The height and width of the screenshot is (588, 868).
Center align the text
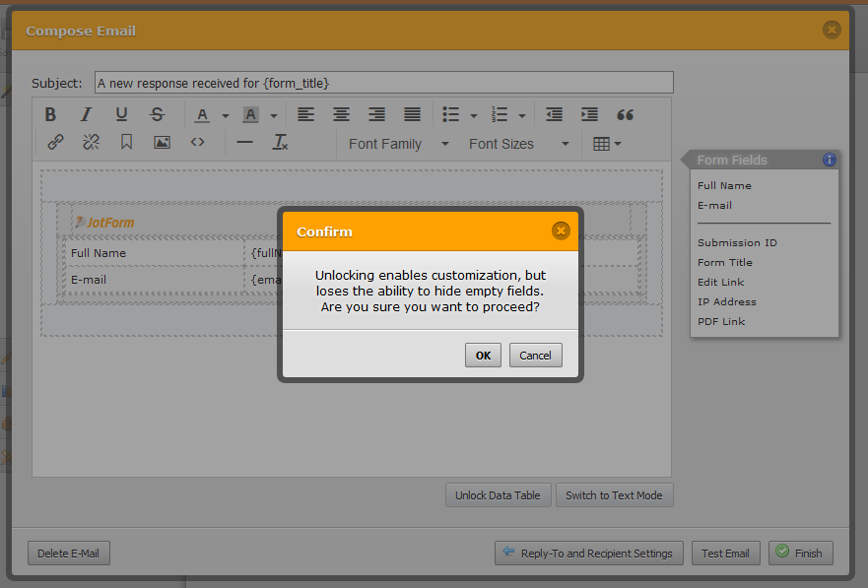click(x=341, y=114)
